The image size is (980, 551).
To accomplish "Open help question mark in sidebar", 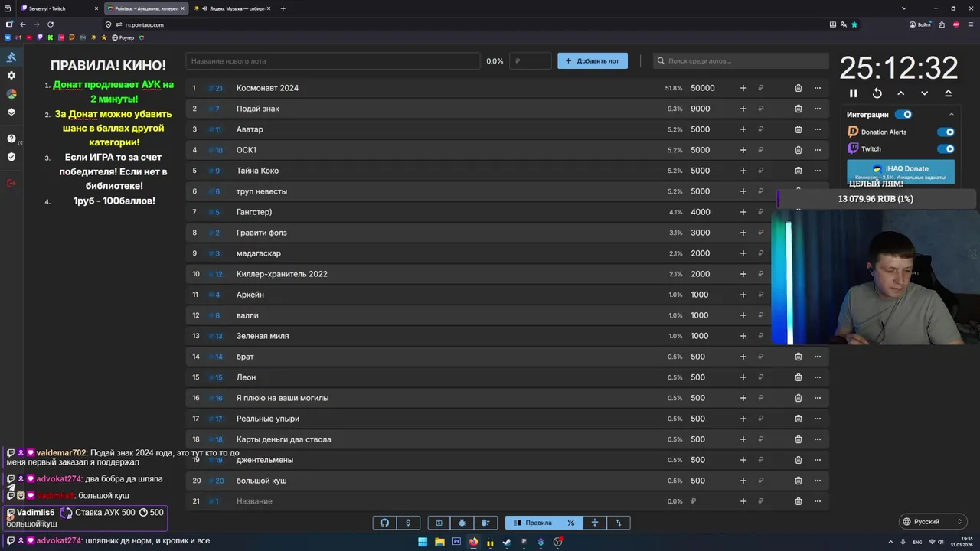I will [11, 139].
